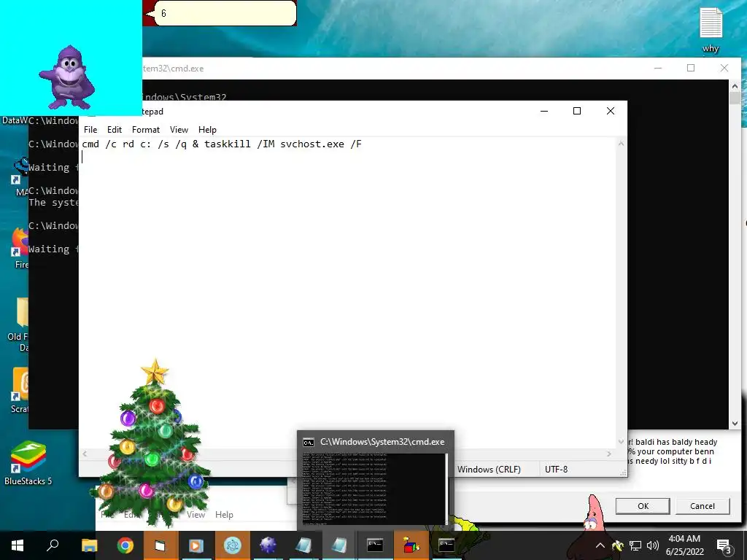The width and height of the screenshot is (747, 560).
Task: Open taskbar Search magnifier
Action: tap(53, 545)
